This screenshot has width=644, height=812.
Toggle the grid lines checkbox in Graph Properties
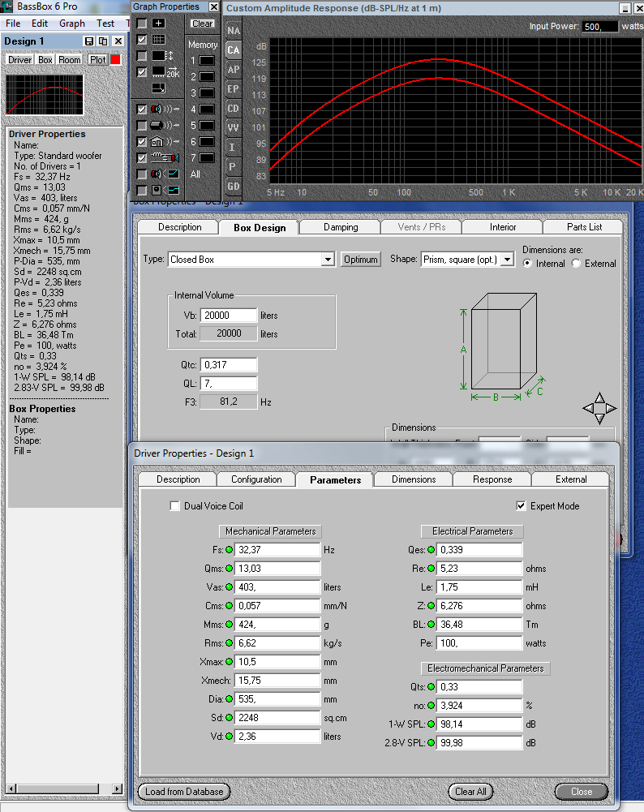(142, 40)
